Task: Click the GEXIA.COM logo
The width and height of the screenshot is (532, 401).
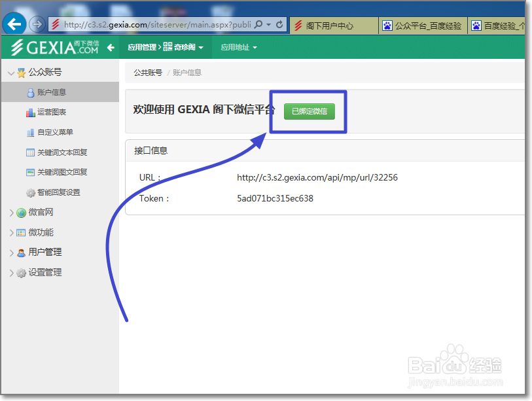Action: click(55, 47)
